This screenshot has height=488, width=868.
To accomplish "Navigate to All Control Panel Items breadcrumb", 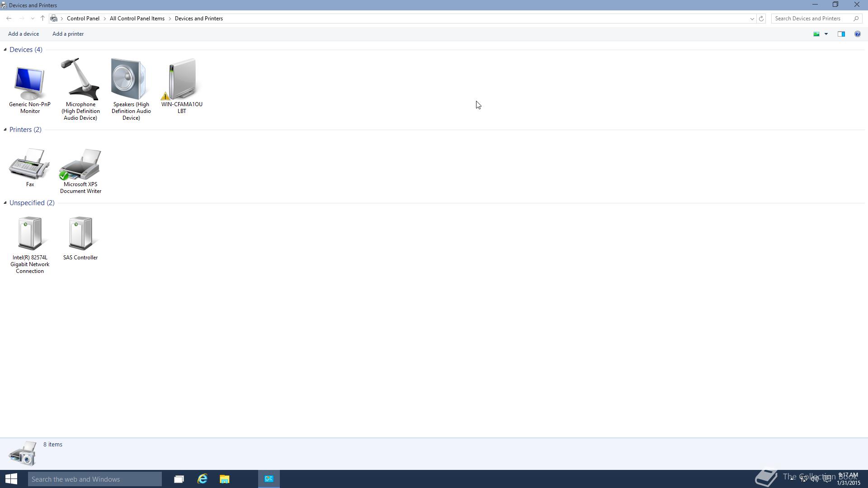I will (137, 19).
